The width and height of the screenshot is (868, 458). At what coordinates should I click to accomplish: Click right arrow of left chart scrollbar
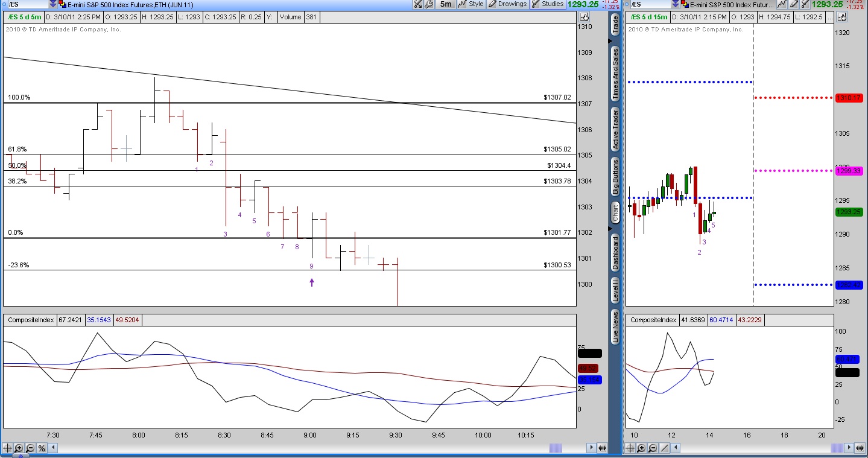tap(591, 448)
